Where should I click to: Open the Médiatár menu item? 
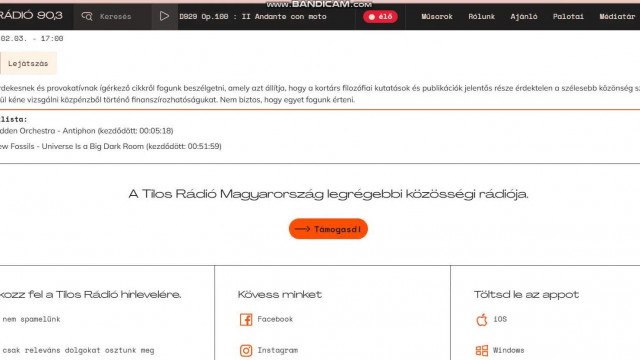(617, 17)
